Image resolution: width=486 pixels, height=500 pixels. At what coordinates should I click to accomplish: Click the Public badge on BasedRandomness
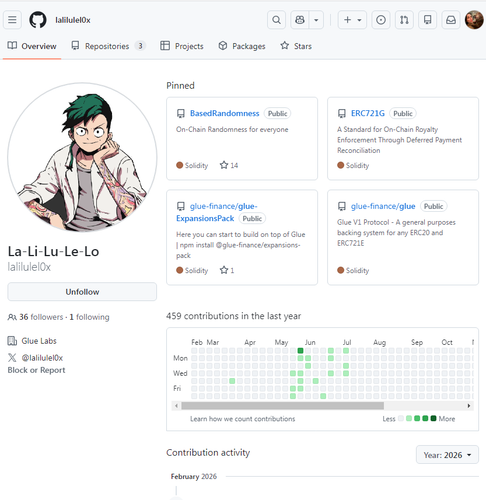(x=277, y=114)
